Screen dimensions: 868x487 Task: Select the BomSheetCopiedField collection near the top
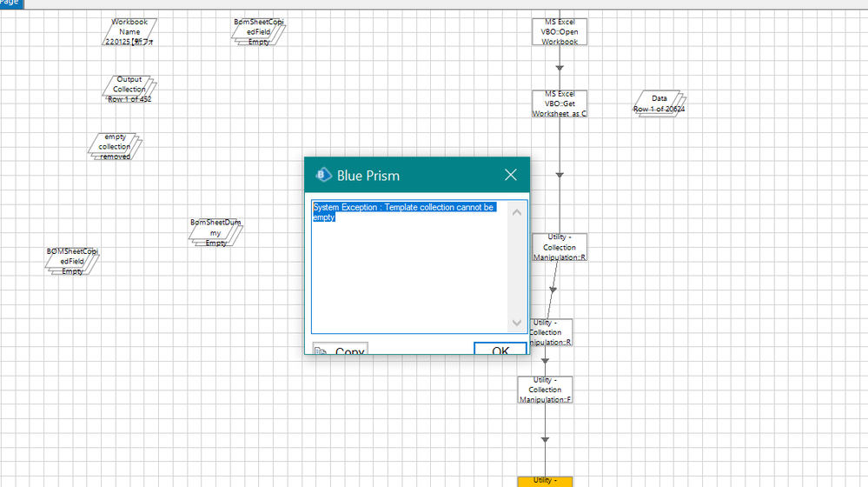pos(259,32)
